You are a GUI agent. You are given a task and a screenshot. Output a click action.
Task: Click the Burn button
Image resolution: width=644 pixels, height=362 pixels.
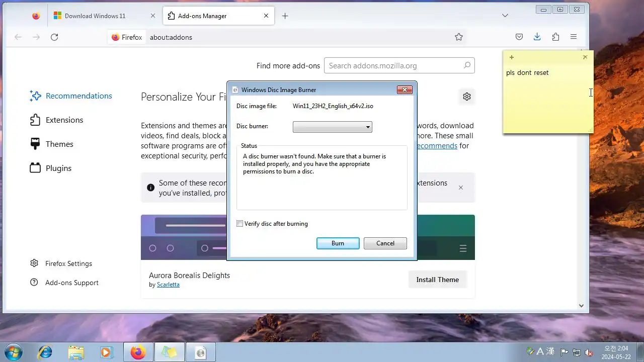tap(338, 243)
